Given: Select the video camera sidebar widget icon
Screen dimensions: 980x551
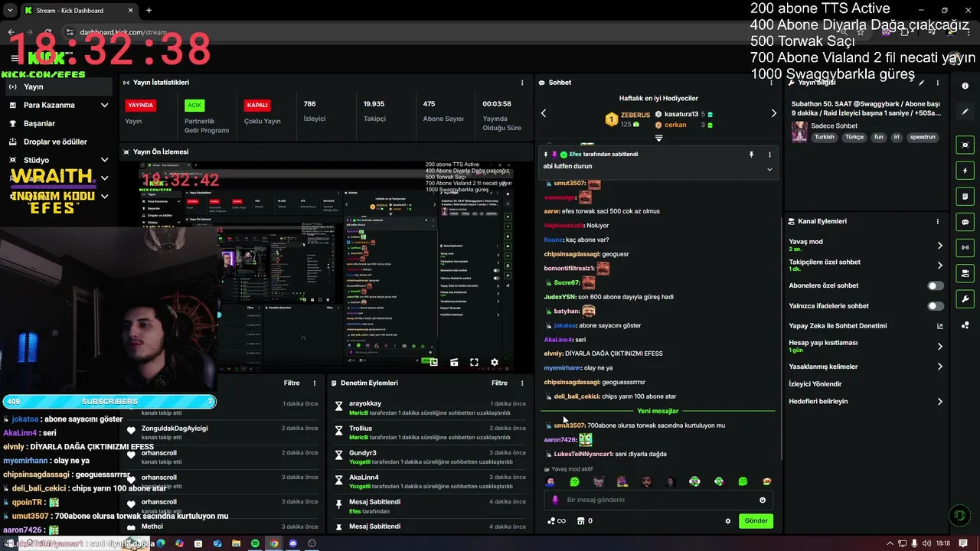Looking at the screenshot, I should click(965, 273).
